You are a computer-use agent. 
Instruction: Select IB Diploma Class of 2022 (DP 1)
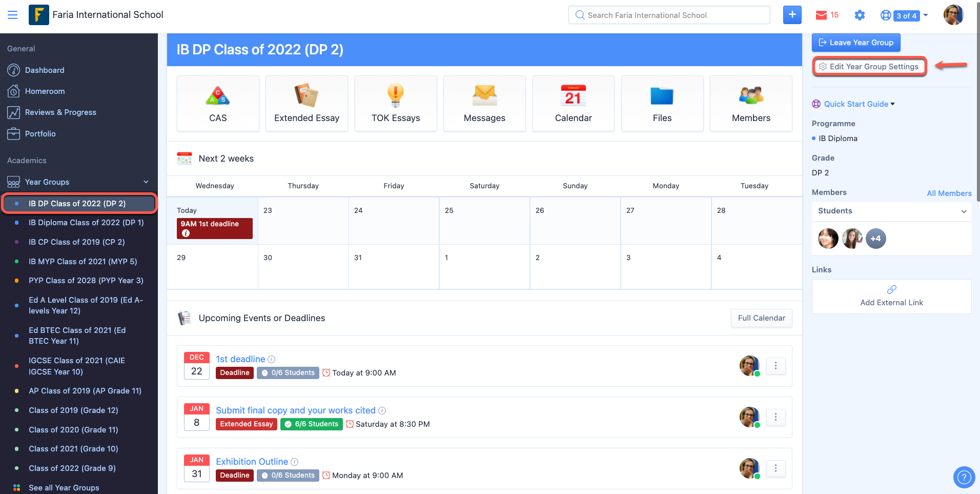pyautogui.click(x=86, y=223)
